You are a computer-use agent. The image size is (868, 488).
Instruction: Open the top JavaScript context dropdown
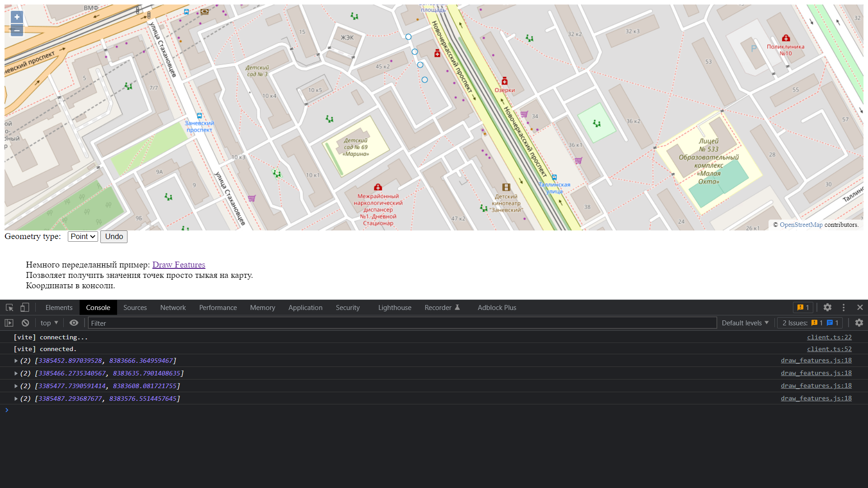click(49, 323)
